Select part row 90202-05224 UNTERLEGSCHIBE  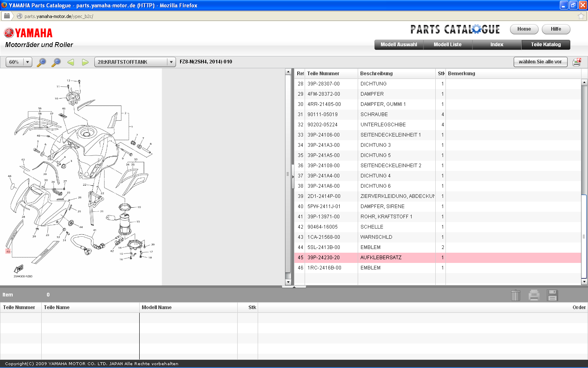coord(437,125)
